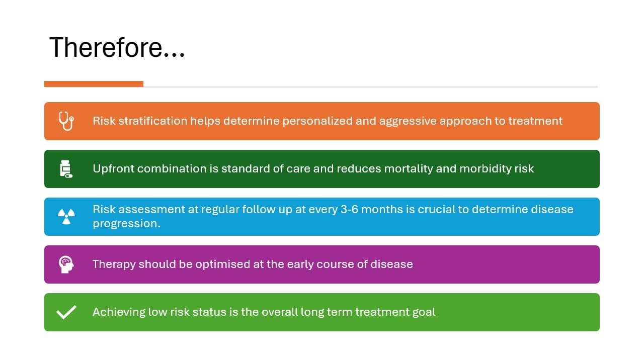
Task: Click the orange bar's empty right end
Action: click(581, 121)
